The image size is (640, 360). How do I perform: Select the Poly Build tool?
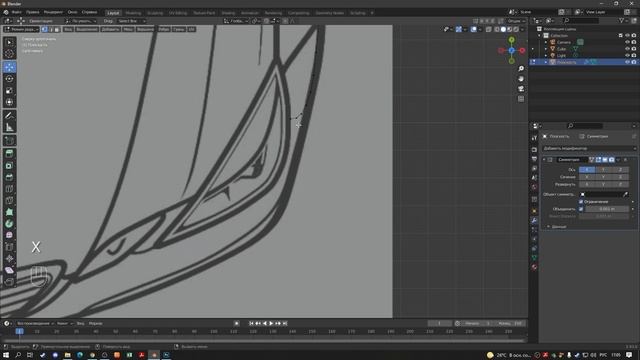point(9,212)
